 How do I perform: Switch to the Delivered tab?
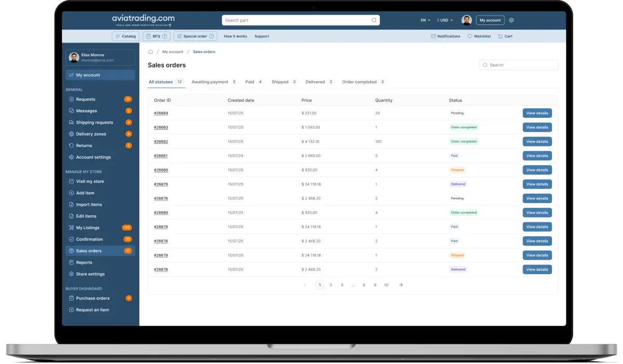(320, 82)
